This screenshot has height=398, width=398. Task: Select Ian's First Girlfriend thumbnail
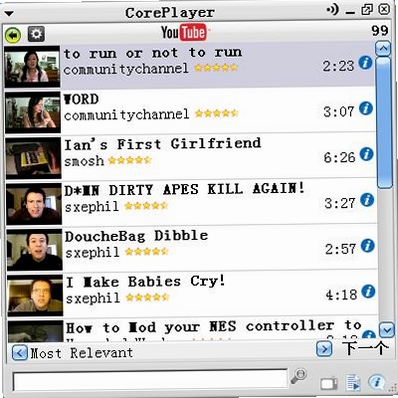(x=33, y=158)
